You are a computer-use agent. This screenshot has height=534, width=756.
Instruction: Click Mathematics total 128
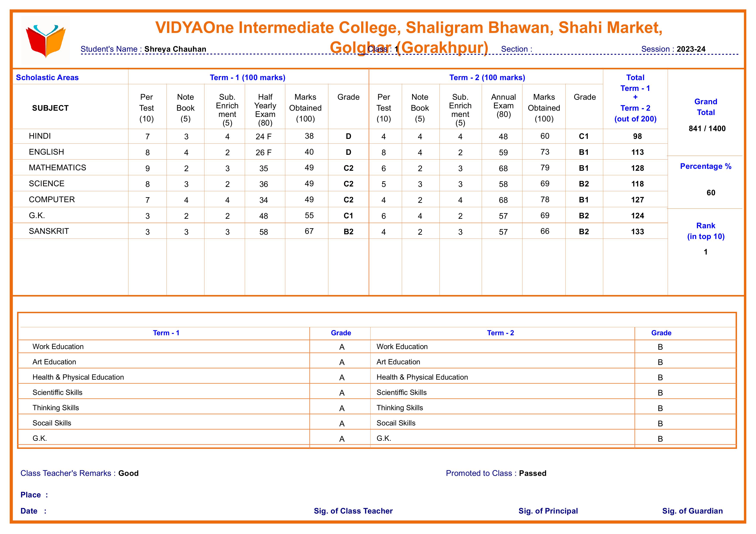638,168
